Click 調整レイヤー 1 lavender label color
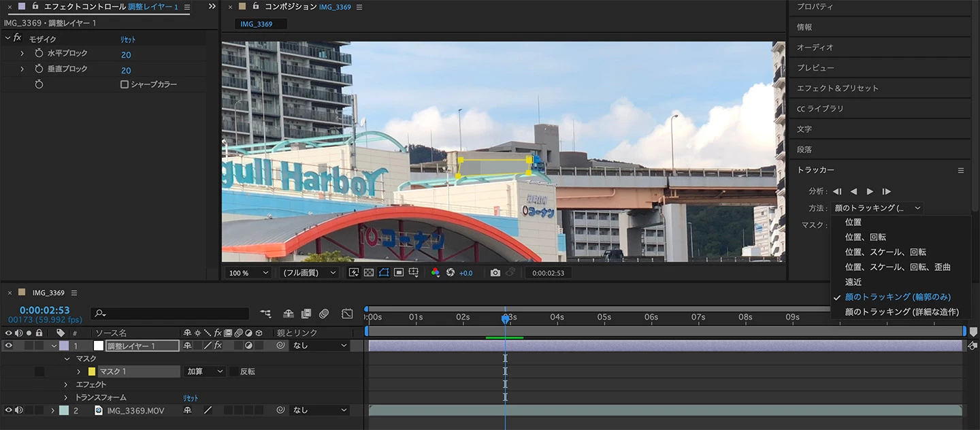Viewport: 980px width, 430px height. [64, 346]
